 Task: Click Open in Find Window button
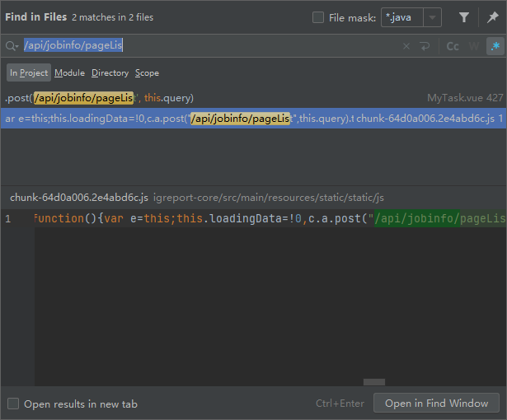(x=436, y=404)
